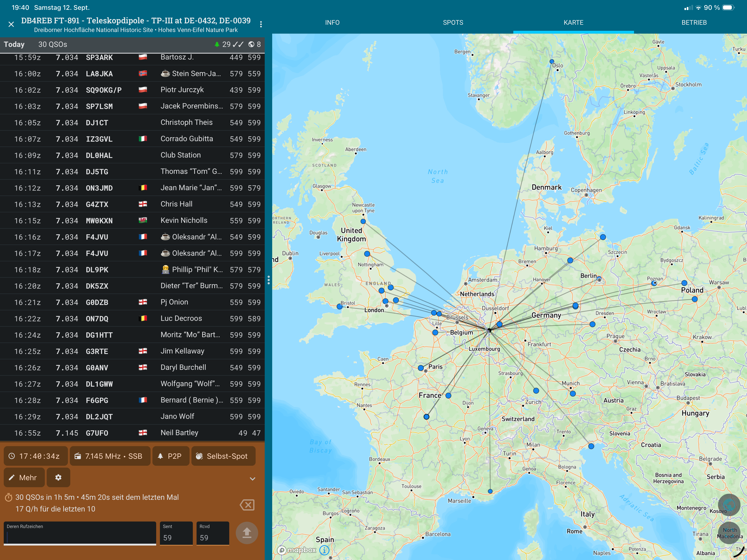Tap the time field 17:40:34z button
Viewport: 747px width, 560px height.
[36, 456]
